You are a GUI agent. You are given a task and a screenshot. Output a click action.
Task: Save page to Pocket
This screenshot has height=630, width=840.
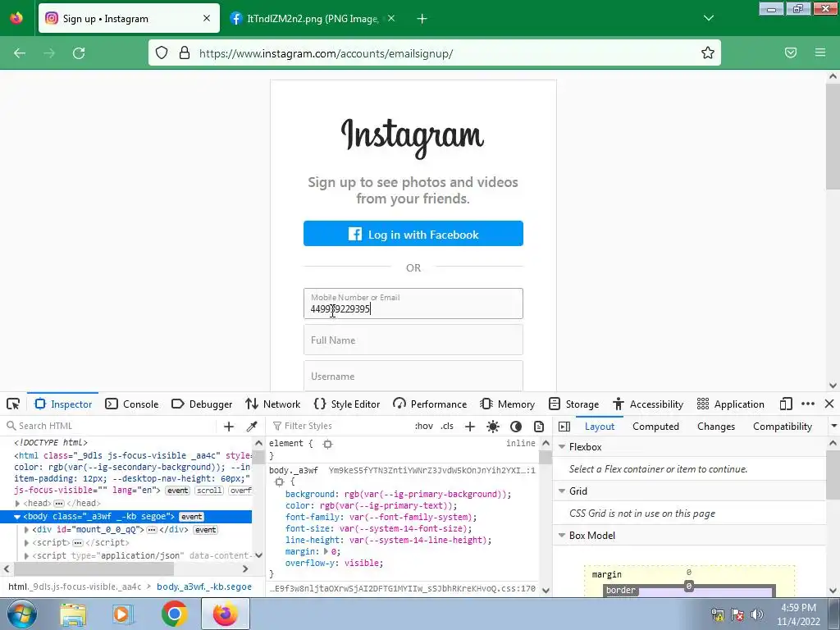[x=791, y=52]
